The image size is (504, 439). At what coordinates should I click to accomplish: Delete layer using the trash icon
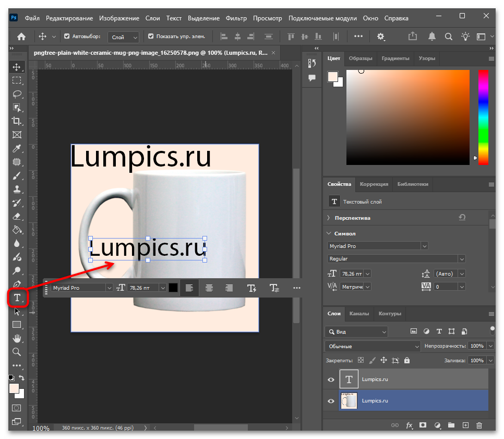coord(479,425)
